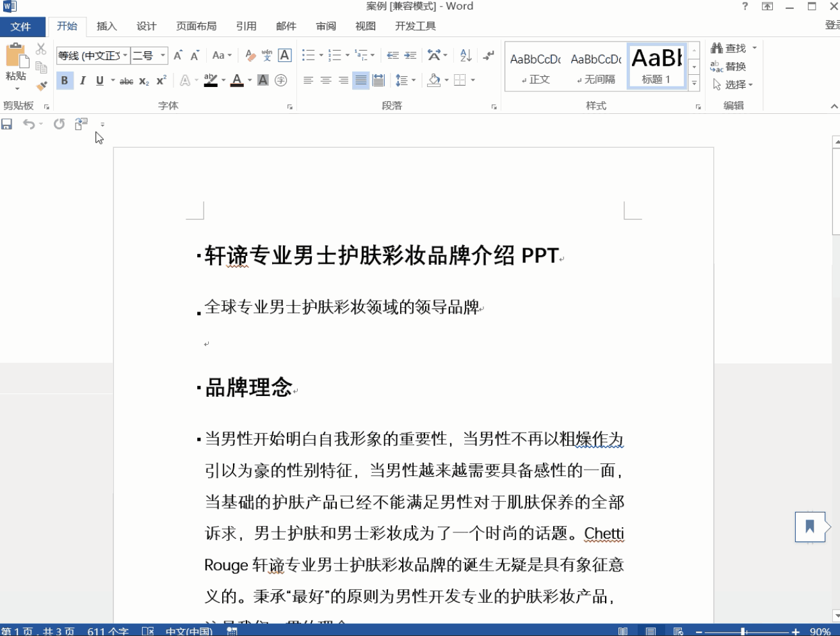Toggle italic formatting
The image size is (840, 636).
pos(83,81)
